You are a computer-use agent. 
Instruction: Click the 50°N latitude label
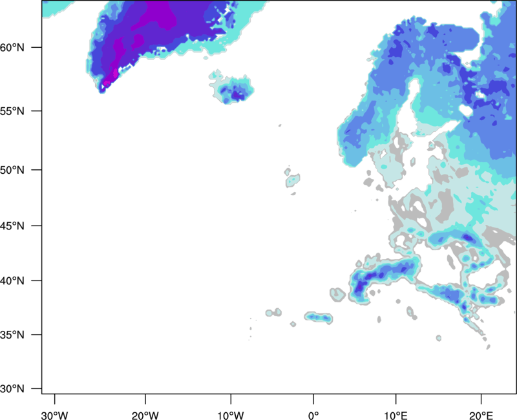[x=12, y=170]
